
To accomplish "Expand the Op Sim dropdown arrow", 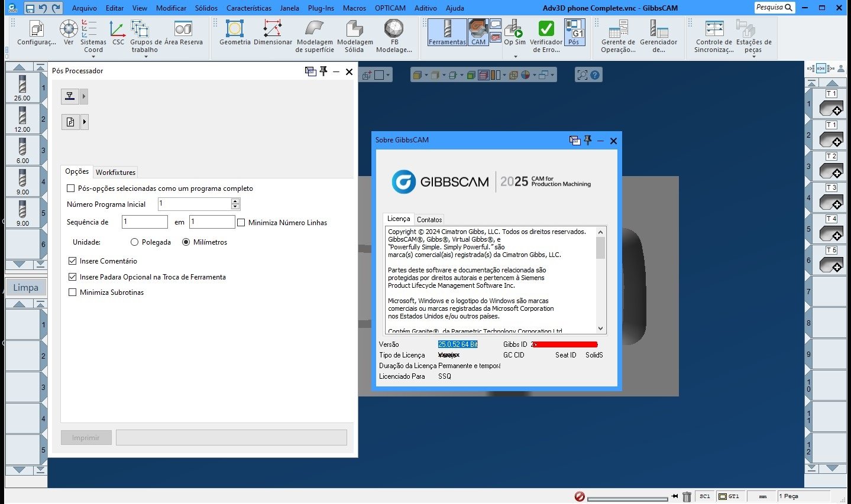I will [515, 57].
